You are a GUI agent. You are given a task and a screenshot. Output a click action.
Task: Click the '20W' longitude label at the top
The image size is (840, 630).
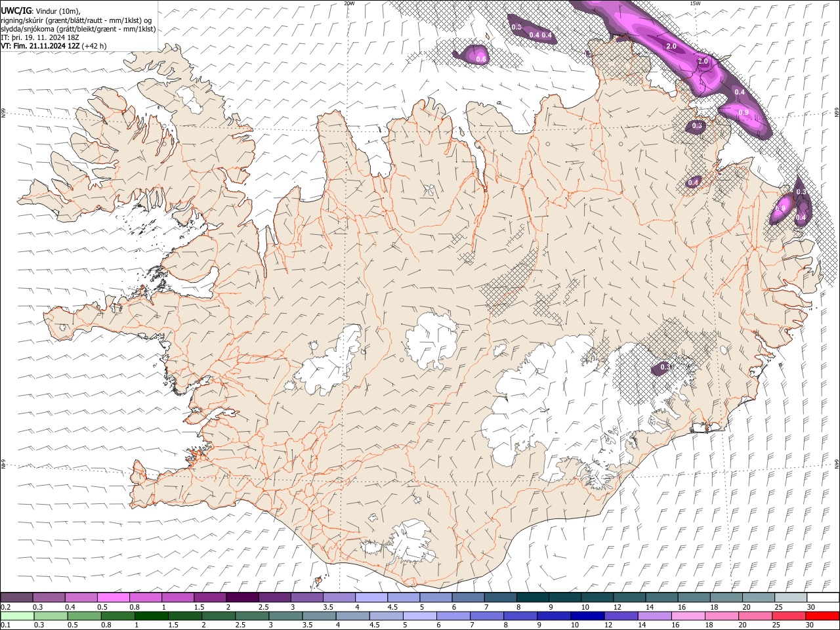click(x=350, y=3)
